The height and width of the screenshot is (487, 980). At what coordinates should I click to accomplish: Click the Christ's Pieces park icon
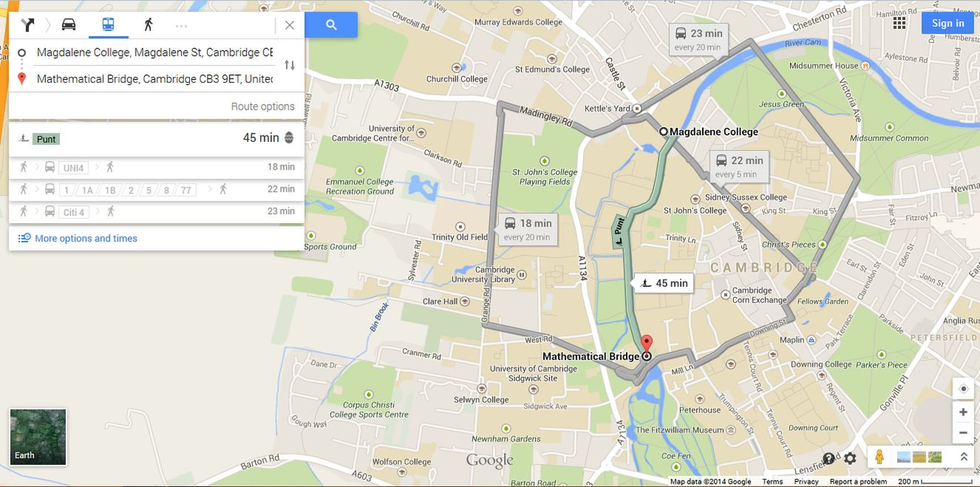(823, 244)
